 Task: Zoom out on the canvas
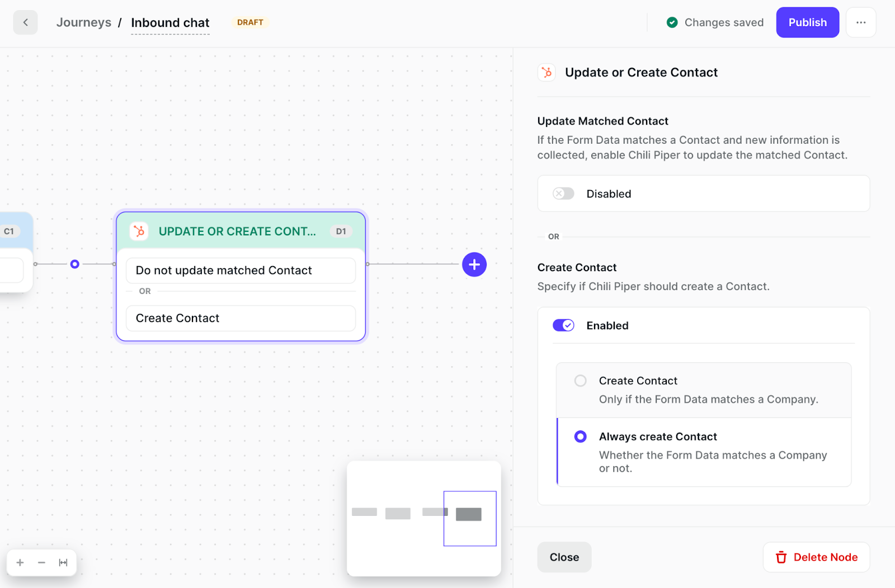[x=41, y=562]
